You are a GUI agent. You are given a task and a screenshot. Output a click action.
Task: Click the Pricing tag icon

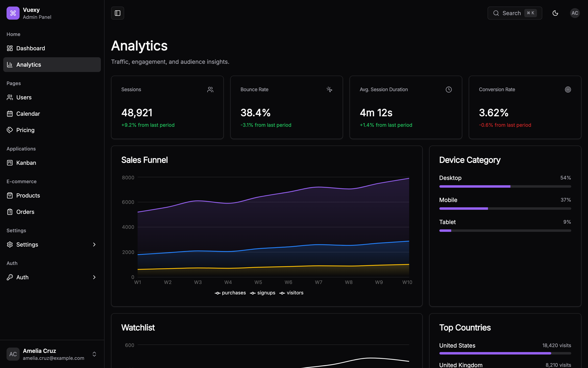[10, 130]
